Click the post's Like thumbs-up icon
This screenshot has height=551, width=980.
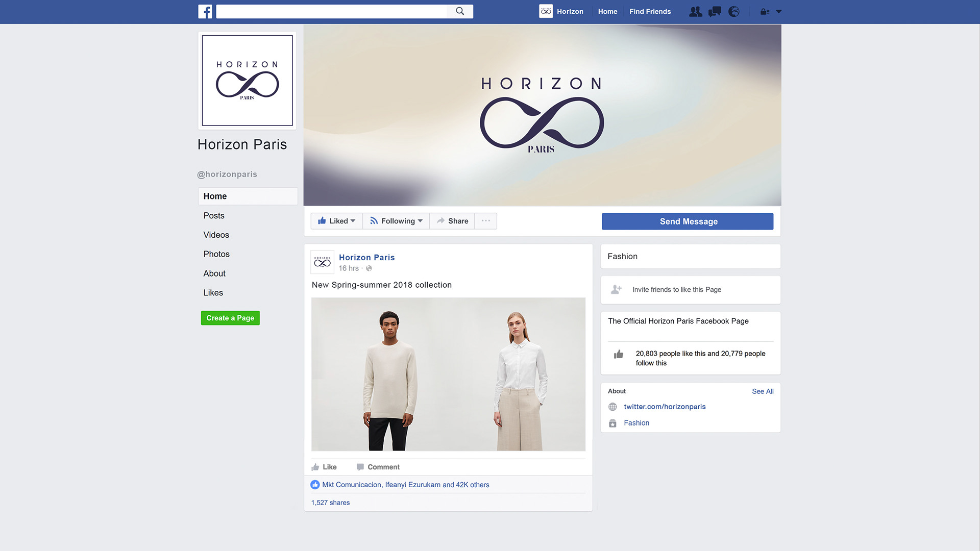pyautogui.click(x=315, y=467)
